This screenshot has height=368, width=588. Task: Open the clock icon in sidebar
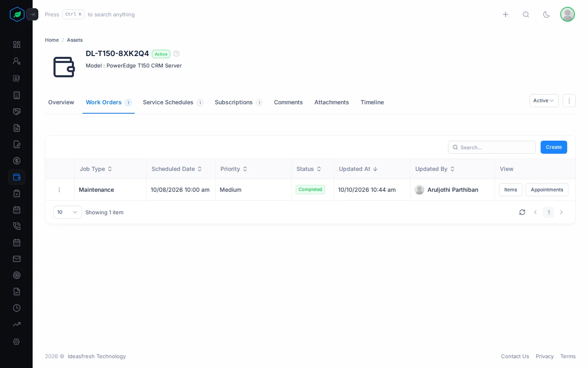coord(17,308)
